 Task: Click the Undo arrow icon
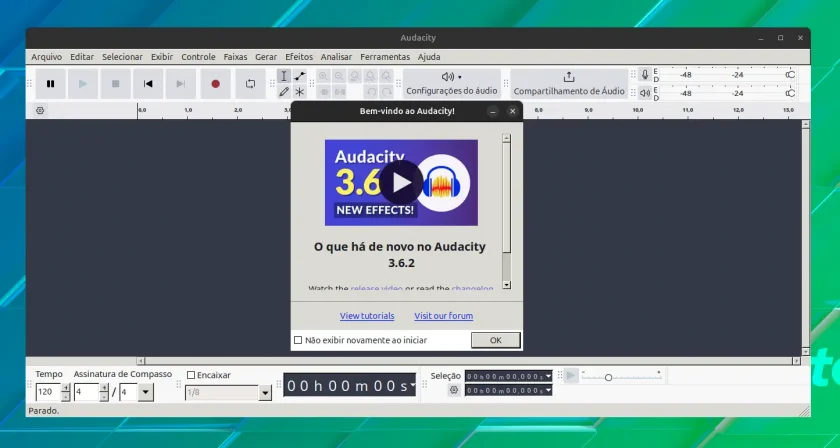(371, 92)
